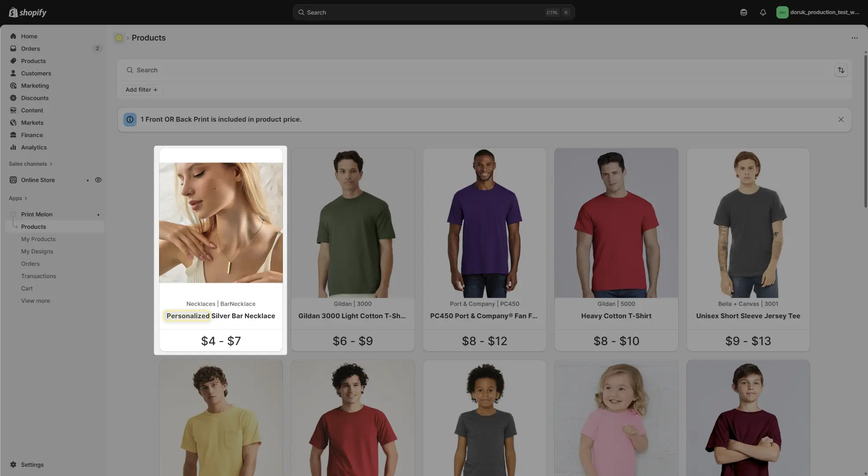Open the three-dot page actions menu
868x476 pixels.
coord(855,38)
